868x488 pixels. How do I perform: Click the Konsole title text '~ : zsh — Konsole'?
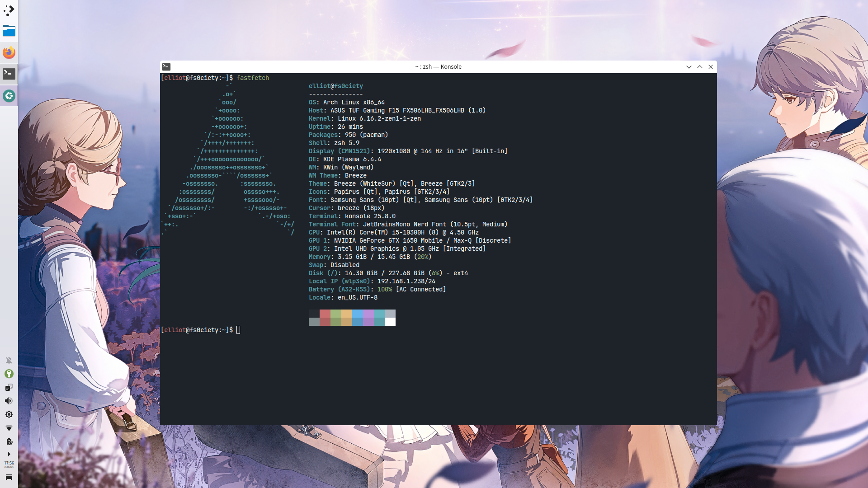[438, 67]
